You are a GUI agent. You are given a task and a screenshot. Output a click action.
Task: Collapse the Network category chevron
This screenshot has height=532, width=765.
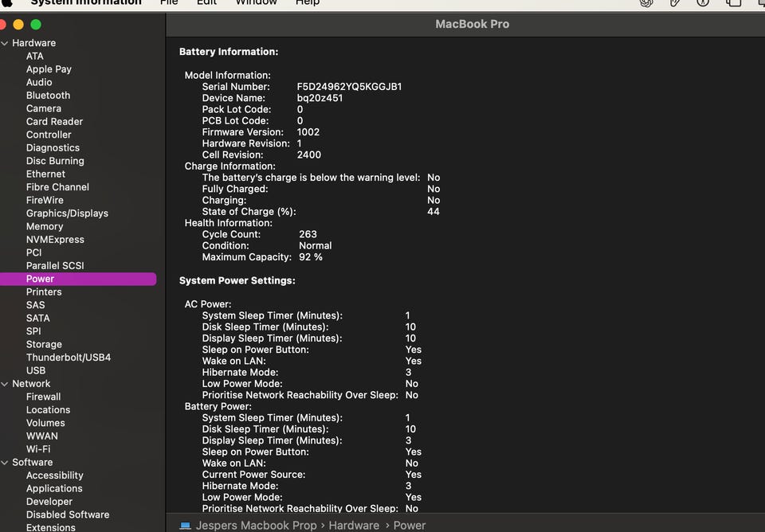click(5, 384)
